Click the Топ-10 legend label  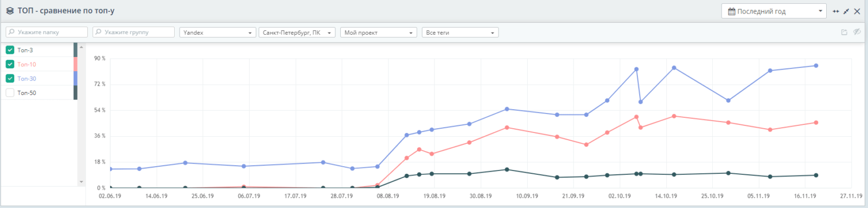[27, 64]
